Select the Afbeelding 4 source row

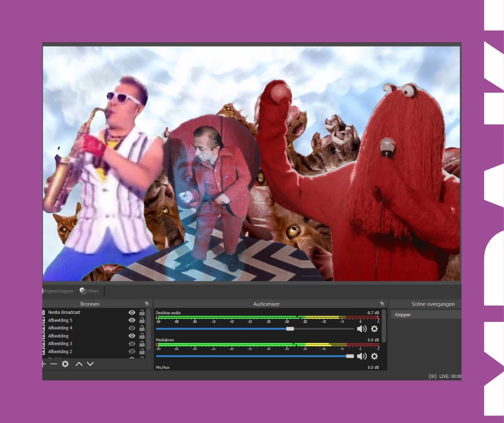(x=94, y=328)
